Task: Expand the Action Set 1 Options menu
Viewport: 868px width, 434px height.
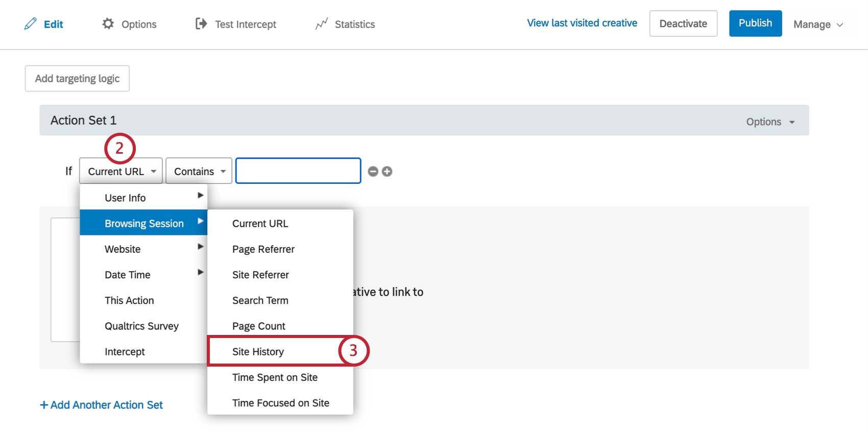Action: tap(770, 122)
